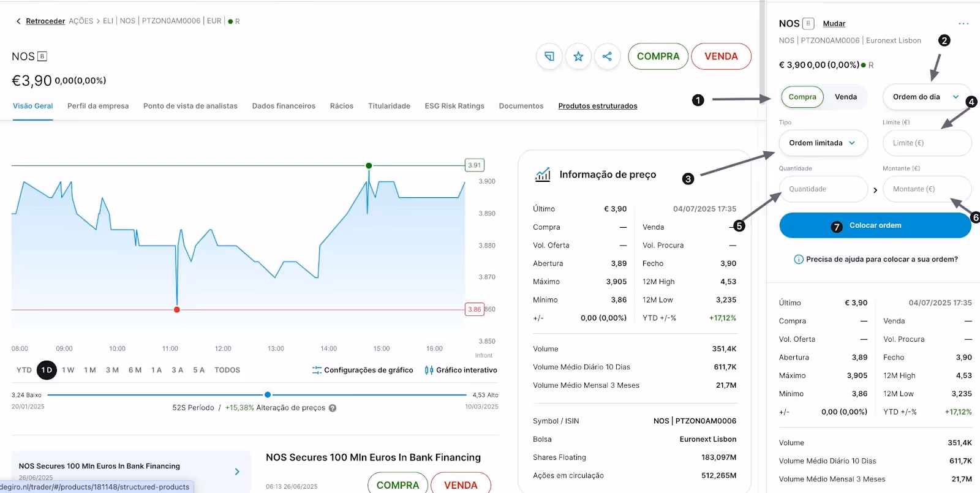Open the ESG Risk Ratings tab
The image size is (980, 493).
tap(454, 106)
